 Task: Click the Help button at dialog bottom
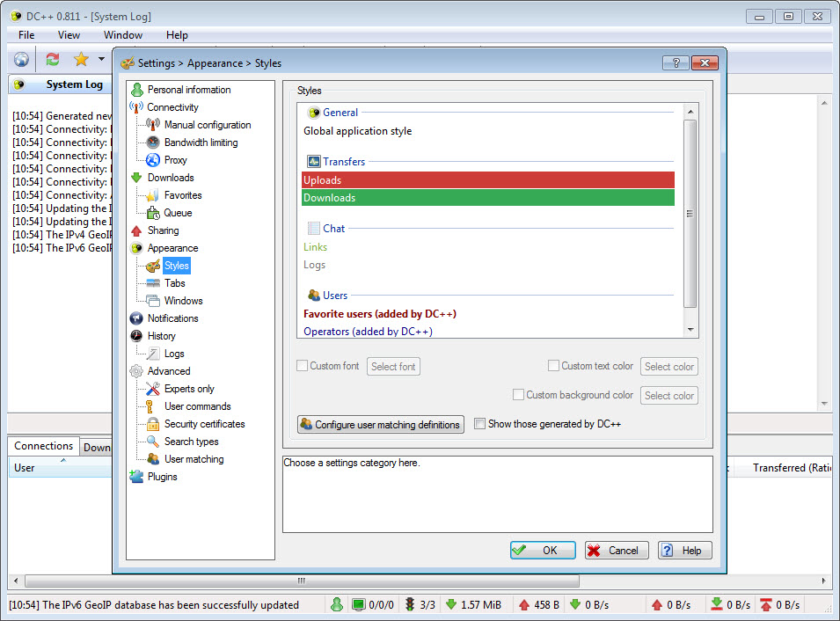click(684, 551)
